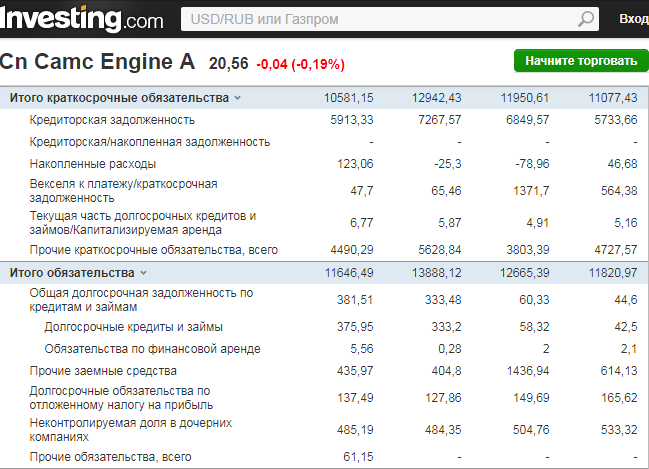Click the 4490,29 value
Image resolution: width=649 pixels, height=469 pixels.
coord(352,250)
